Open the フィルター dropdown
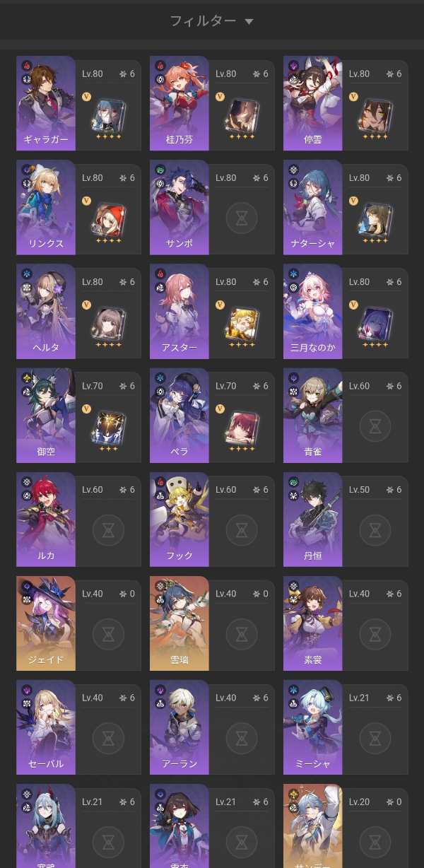 point(211,21)
